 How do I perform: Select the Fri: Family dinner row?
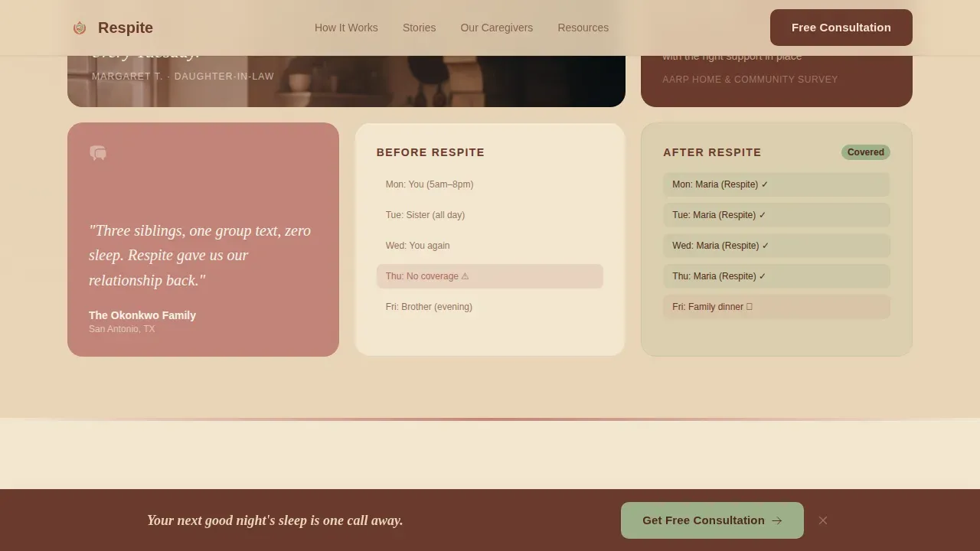pos(776,307)
